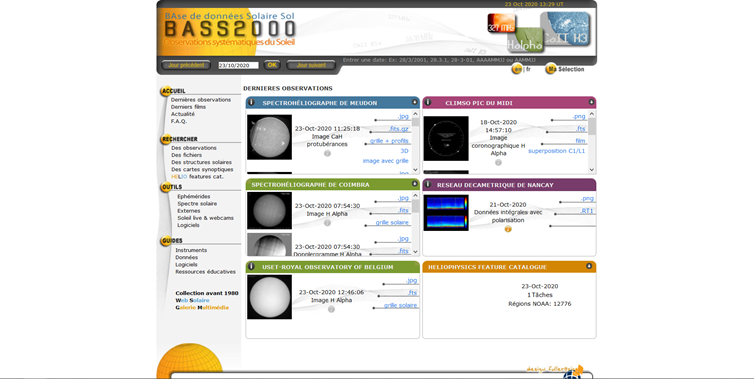Open Spectre solaire tool link
The height and width of the screenshot is (379, 754).
pos(197,203)
